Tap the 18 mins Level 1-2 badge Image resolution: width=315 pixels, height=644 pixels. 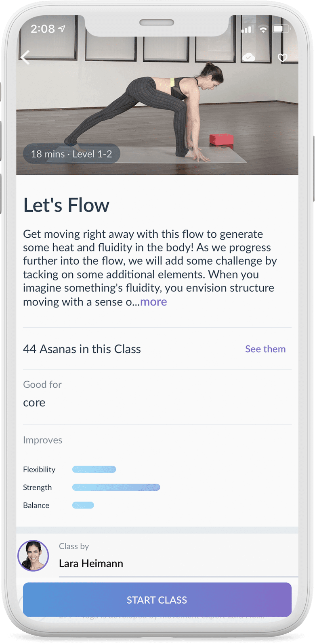tap(71, 154)
